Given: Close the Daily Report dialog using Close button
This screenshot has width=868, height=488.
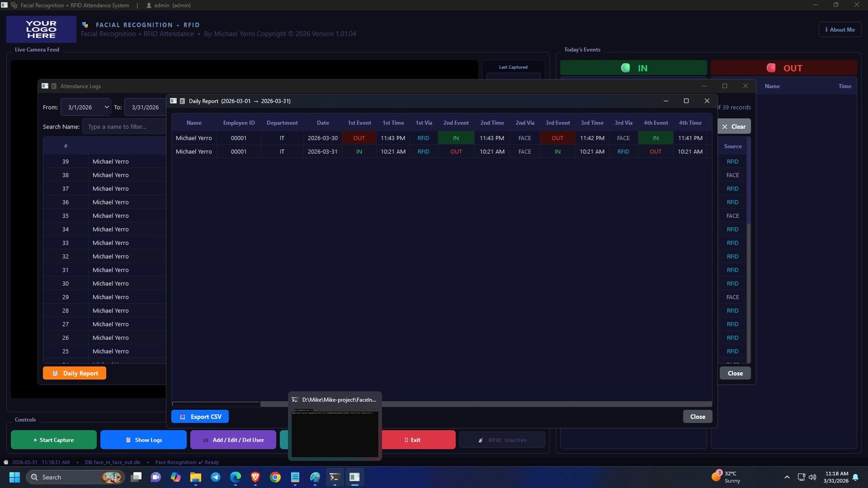Looking at the screenshot, I should tap(697, 417).
